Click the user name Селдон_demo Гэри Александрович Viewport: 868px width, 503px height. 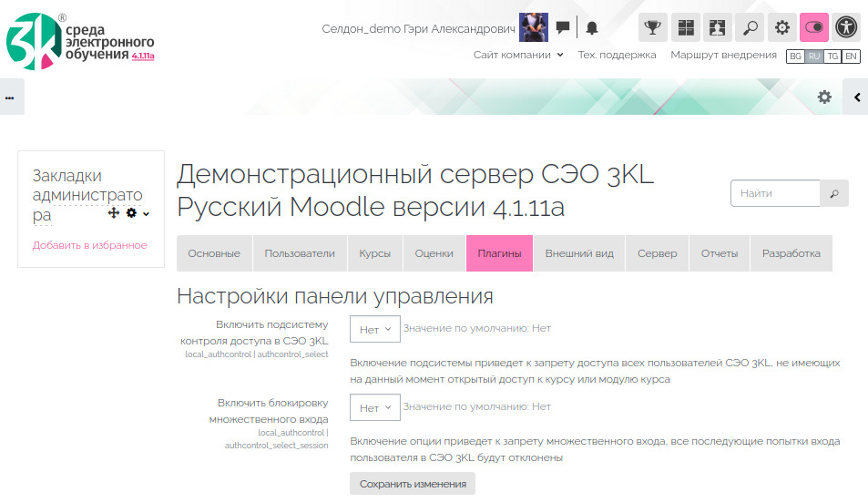click(418, 29)
